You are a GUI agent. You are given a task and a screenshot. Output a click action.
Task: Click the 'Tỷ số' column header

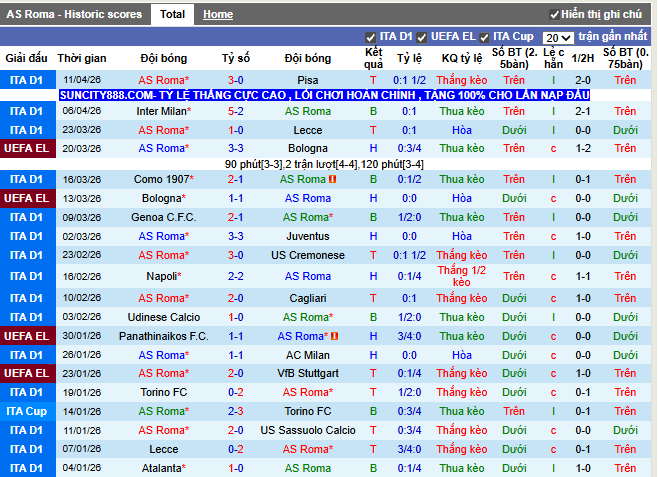236,58
